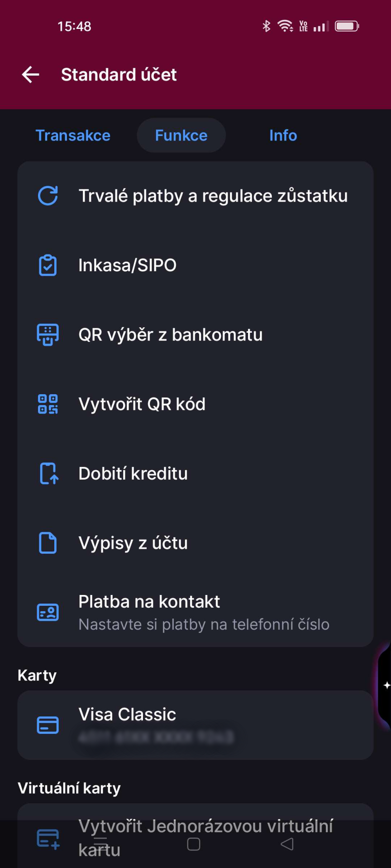Select the Trvalé platby refresh icon

[48, 195]
